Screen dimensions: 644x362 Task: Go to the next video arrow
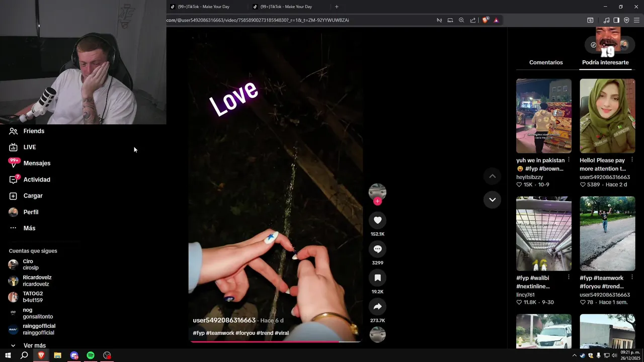(492, 200)
